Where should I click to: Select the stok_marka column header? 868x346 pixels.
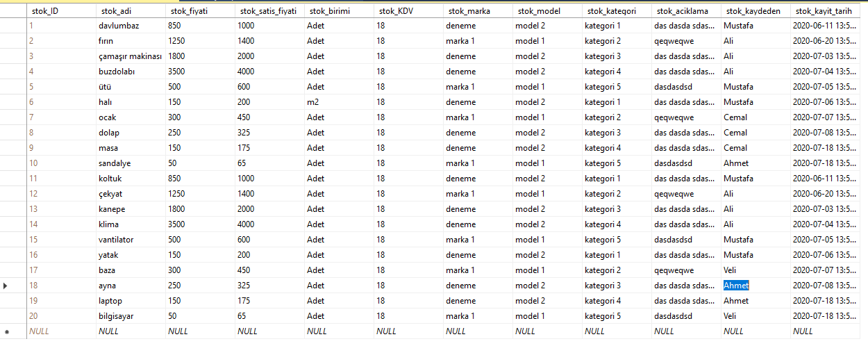click(x=478, y=11)
